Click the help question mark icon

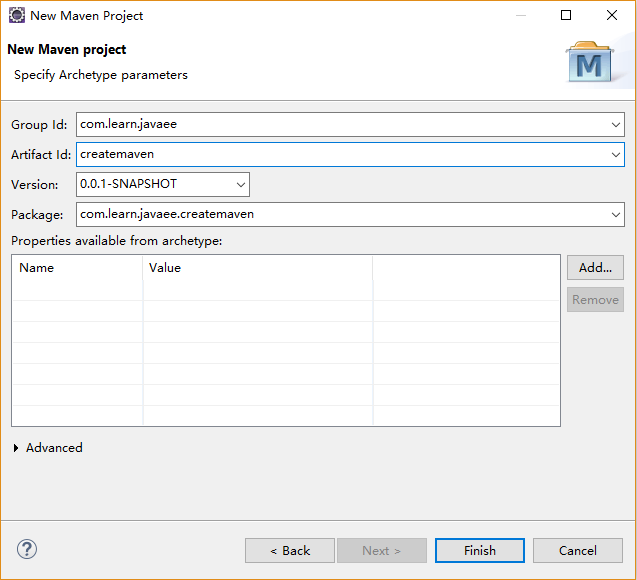coord(27,550)
